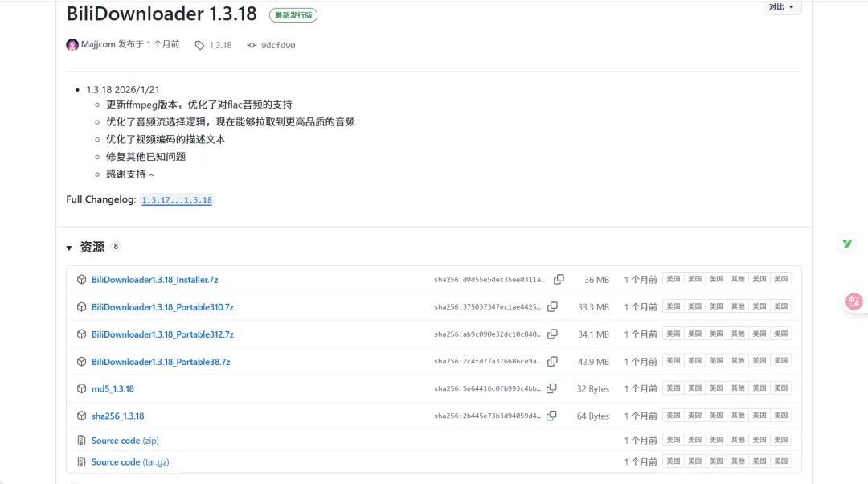868x484 pixels.
Task: Click 其他 mirror button in Source code (tar.gz) row
Action: 738,461
